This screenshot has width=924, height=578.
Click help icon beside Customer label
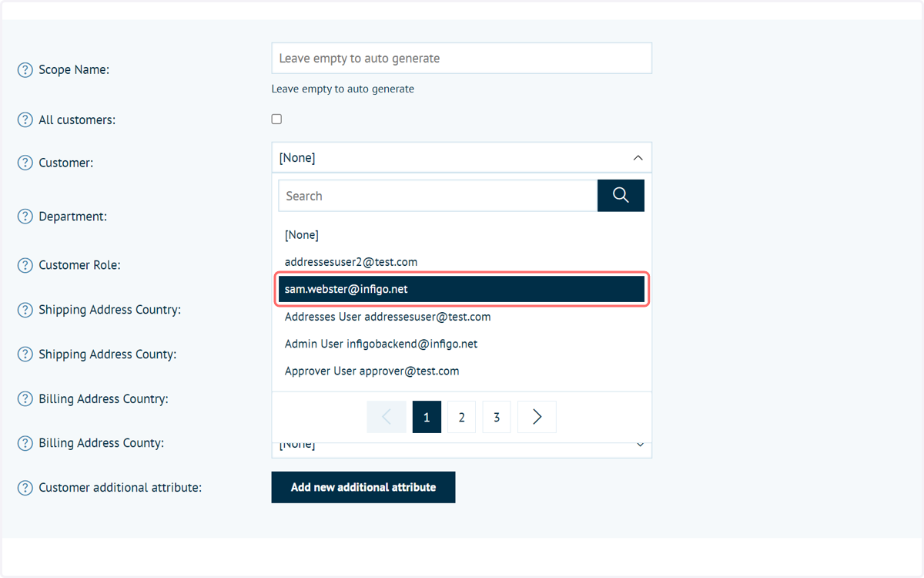tap(25, 163)
